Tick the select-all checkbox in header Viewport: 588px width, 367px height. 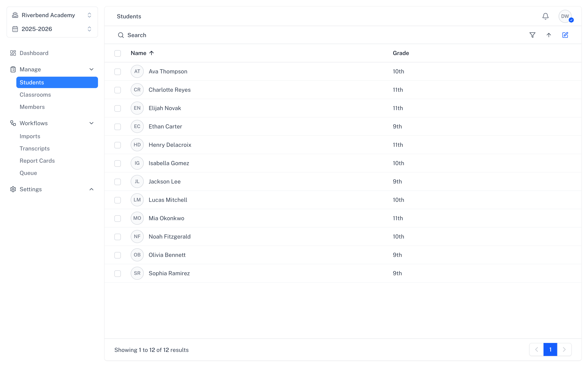(118, 53)
